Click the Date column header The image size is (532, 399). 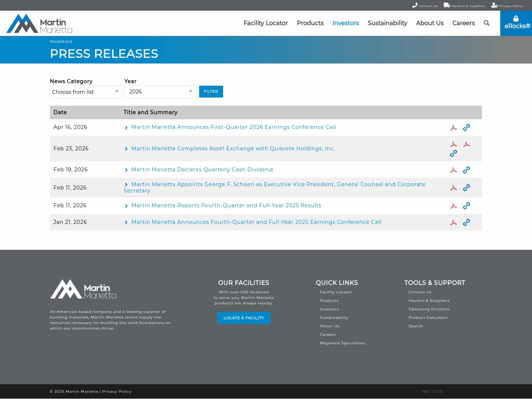(60, 112)
